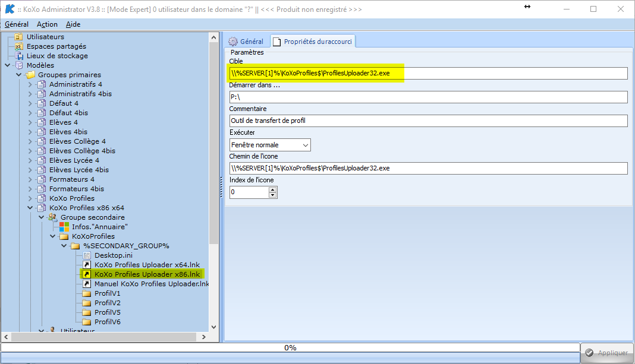Click the Cible input field

[x=429, y=73]
